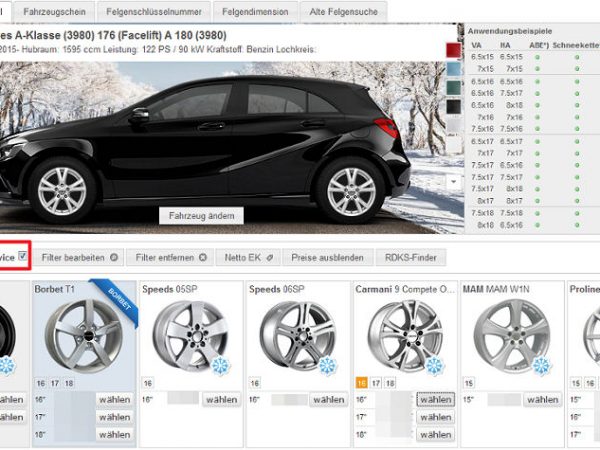
Task: Click wählen for Borbet T1 17 inch
Action: tap(114, 417)
